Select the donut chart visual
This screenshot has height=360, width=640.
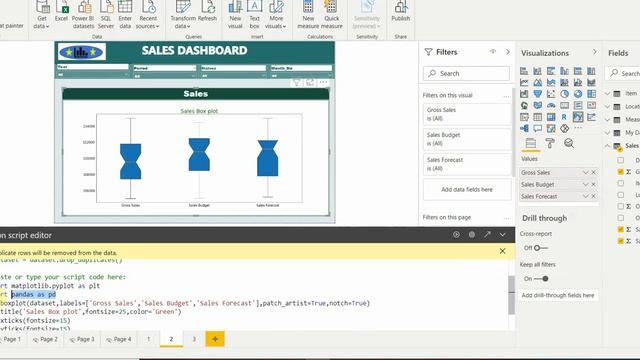pos(578,94)
